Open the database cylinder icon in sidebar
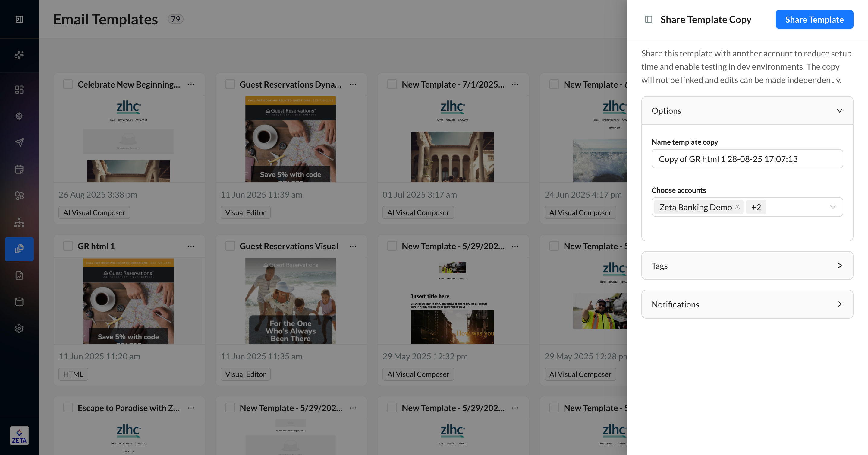The width and height of the screenshot is (868, 455). pos(19,302)
